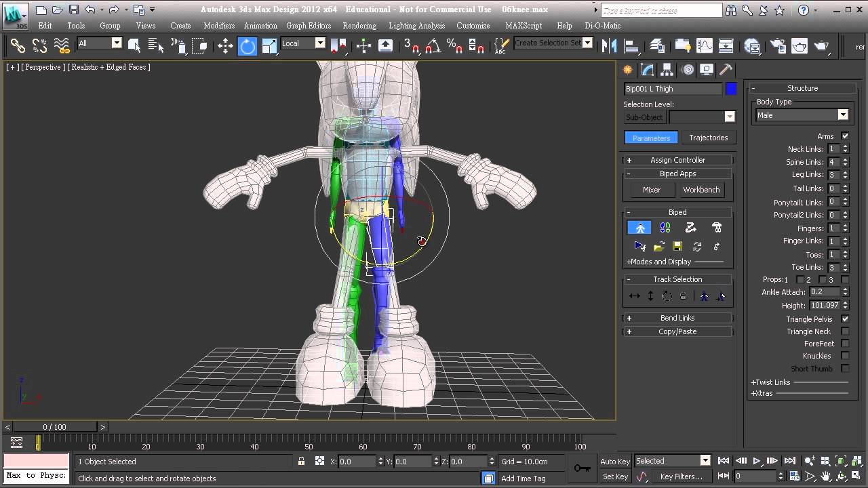The image size is (868, 488).
Task: Open Graph Editors menu
Action: click(x=309, y=26)
